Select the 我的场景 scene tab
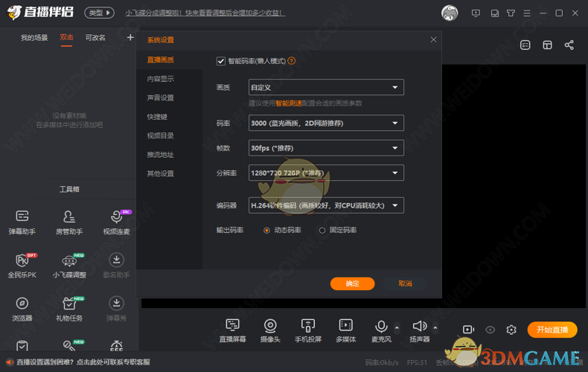588x372 pixels. click(34, 37)
